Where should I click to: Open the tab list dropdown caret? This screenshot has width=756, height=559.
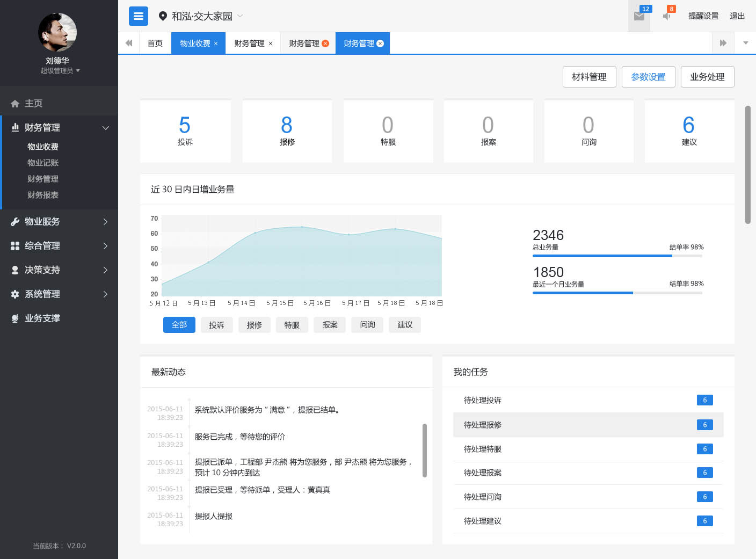[x=745, y=43]
